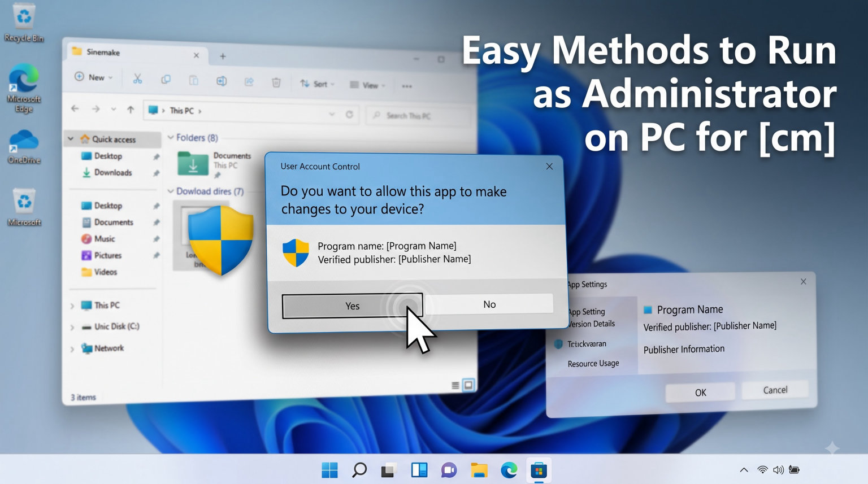Select Resource Usage in App Settings sidebar
Image resolution: width=868 pixels, height=484 pixels.
(593, 364)
